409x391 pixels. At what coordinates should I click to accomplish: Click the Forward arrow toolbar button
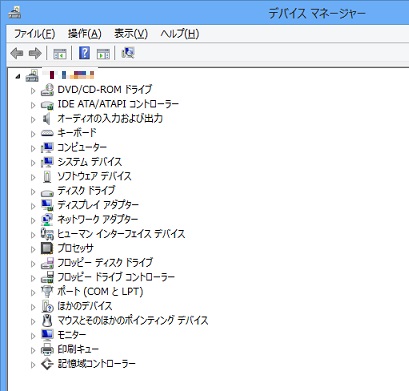point(35,53)
